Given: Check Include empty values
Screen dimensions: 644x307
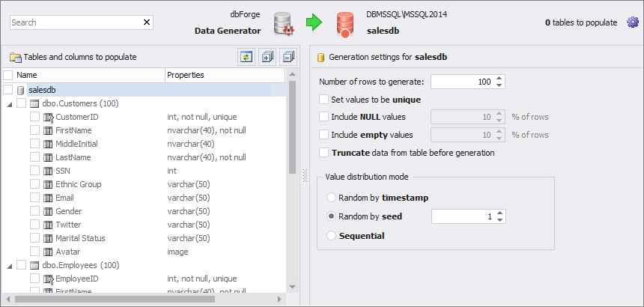Looking at the screenshot, I should tap(324, 135).
